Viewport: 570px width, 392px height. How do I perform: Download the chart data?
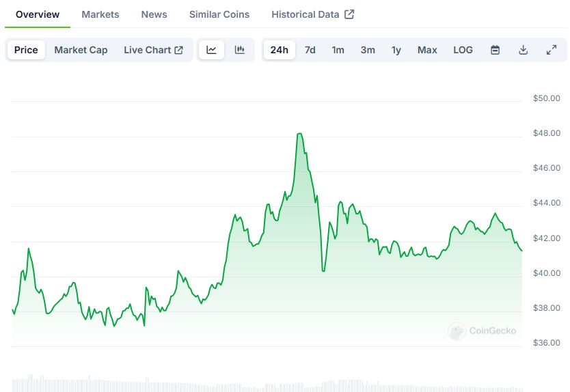(524, 50)
